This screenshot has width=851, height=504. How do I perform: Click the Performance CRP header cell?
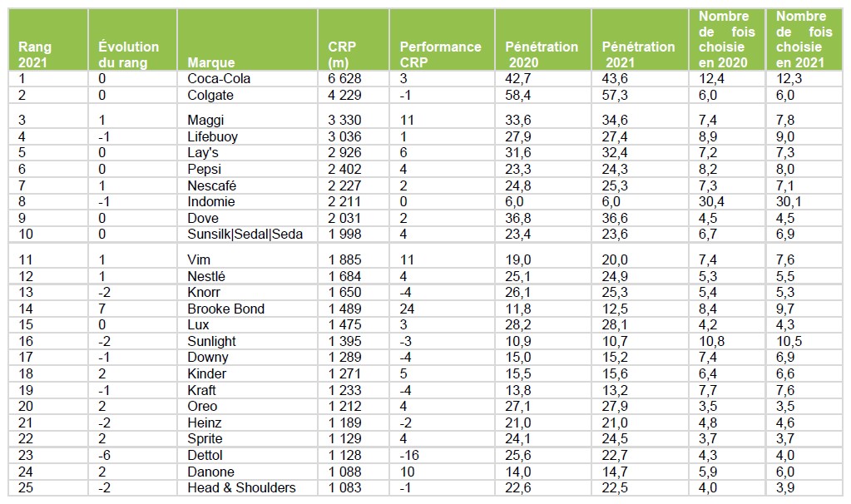pos(440,54)
